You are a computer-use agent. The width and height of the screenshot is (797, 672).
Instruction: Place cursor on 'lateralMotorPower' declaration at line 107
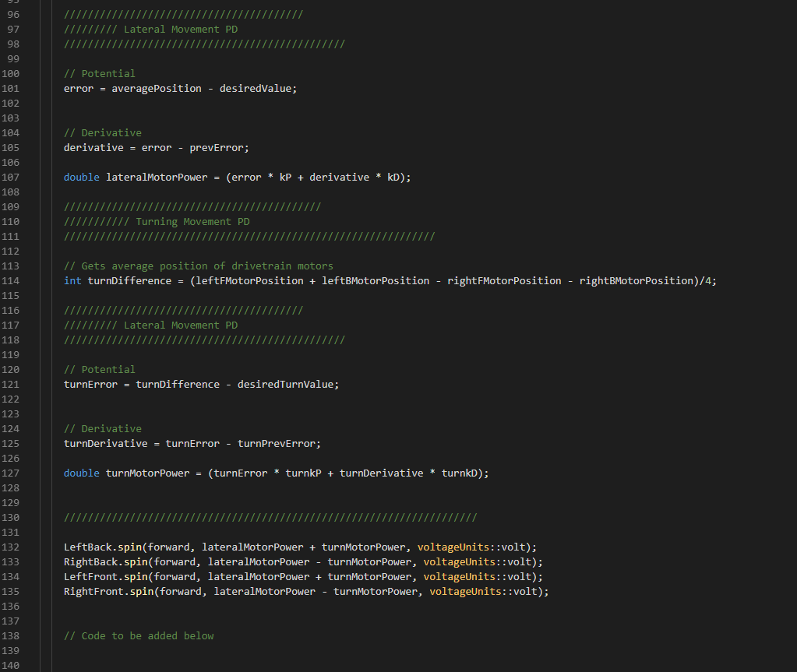pos(157,178)
